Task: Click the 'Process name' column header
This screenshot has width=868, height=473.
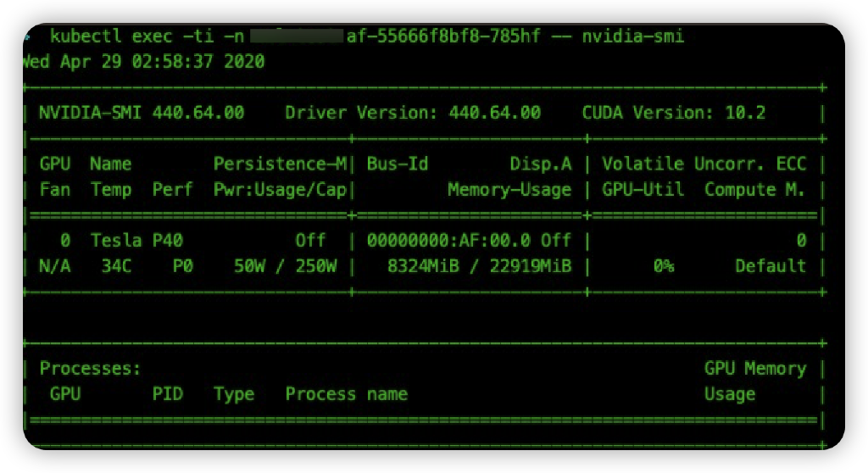Action: 347,394
